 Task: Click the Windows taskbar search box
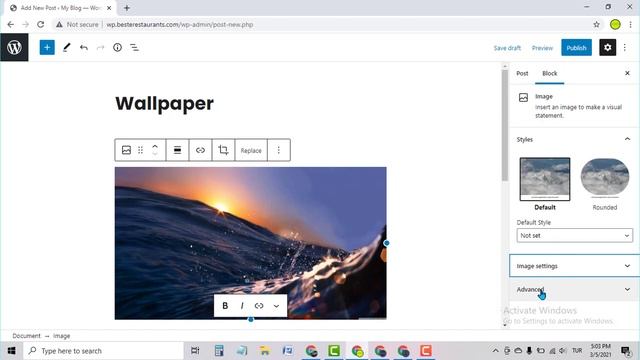tap(103, 351)
